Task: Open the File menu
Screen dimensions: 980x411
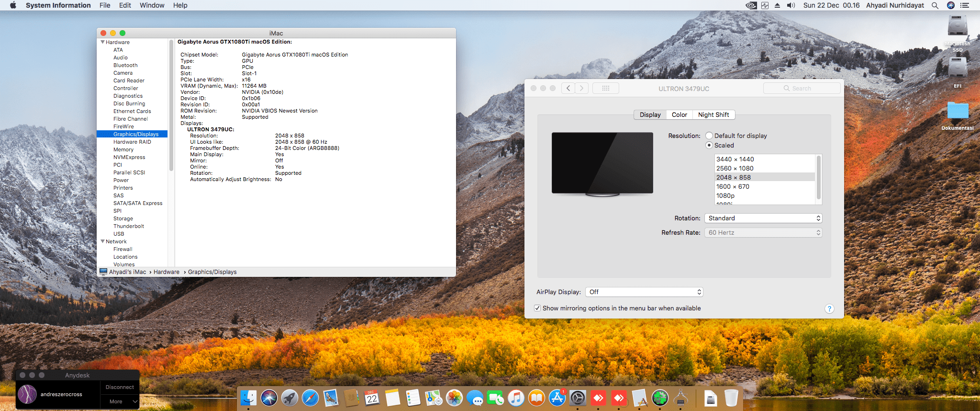Action: tap(105, 5)
